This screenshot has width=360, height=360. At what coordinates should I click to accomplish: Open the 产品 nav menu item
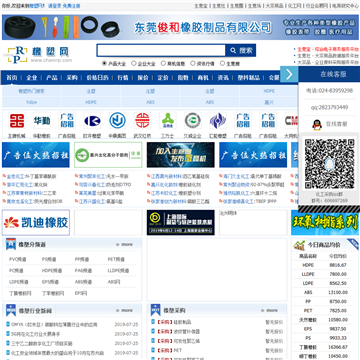pos(52,78)
